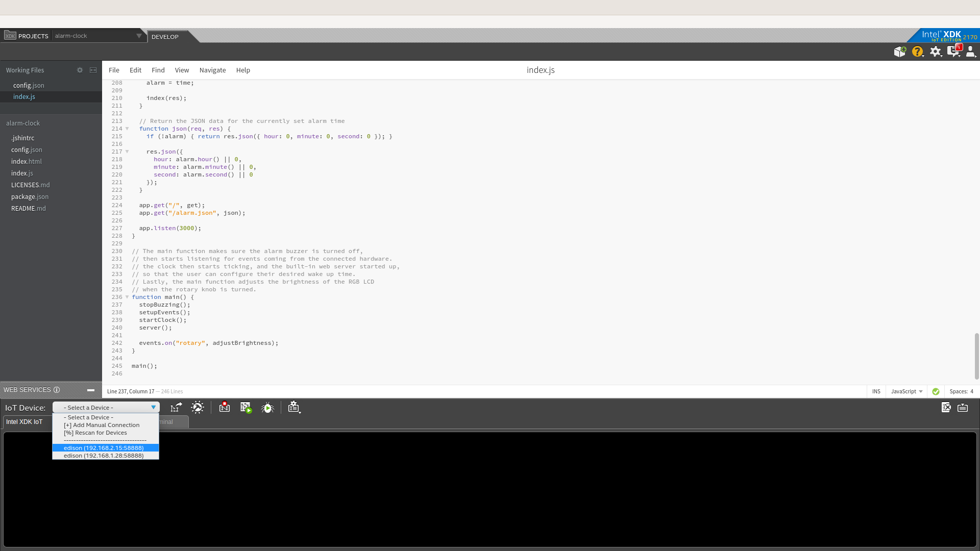
Task: Click the alarm-clock project folder header
Action: coord(23,123)
